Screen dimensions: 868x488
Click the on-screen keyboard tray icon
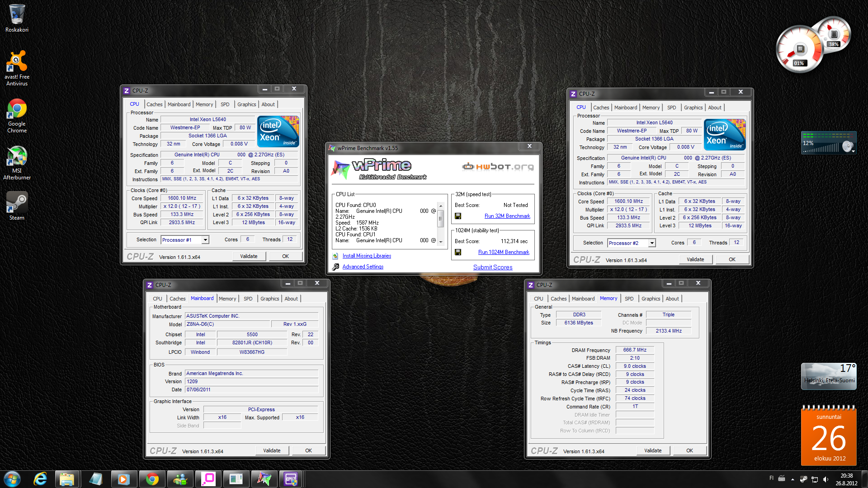pyautogui.click(x=782, y=479)
